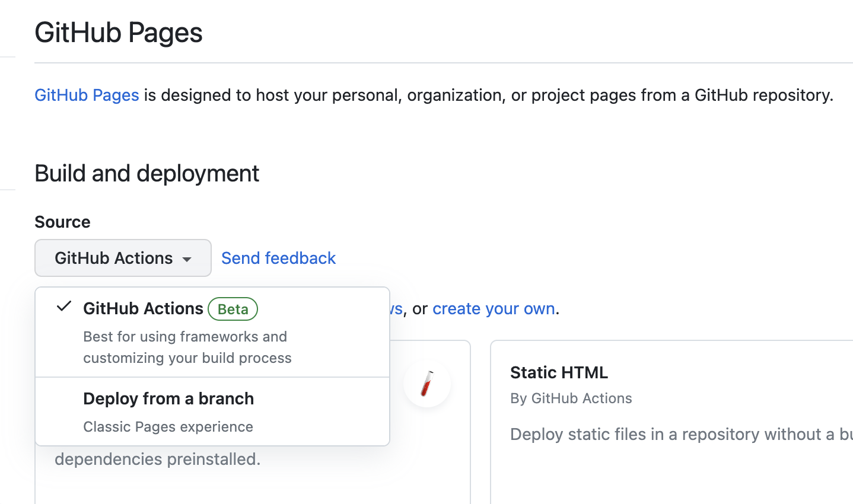This screenshot has height=504, width=853.
Task: Click the By GitHub Actions subtitle
Action: 571,398
